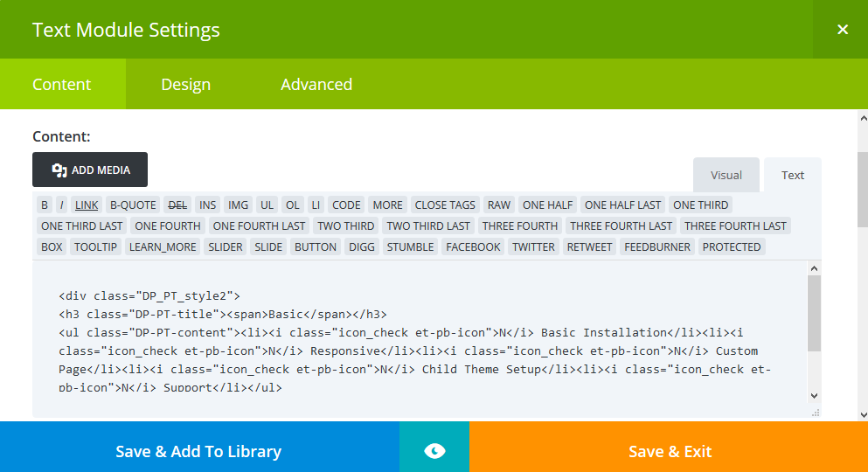Click the BOX shortcode button
Screen dimensions: 868x472
pos(52,246)
